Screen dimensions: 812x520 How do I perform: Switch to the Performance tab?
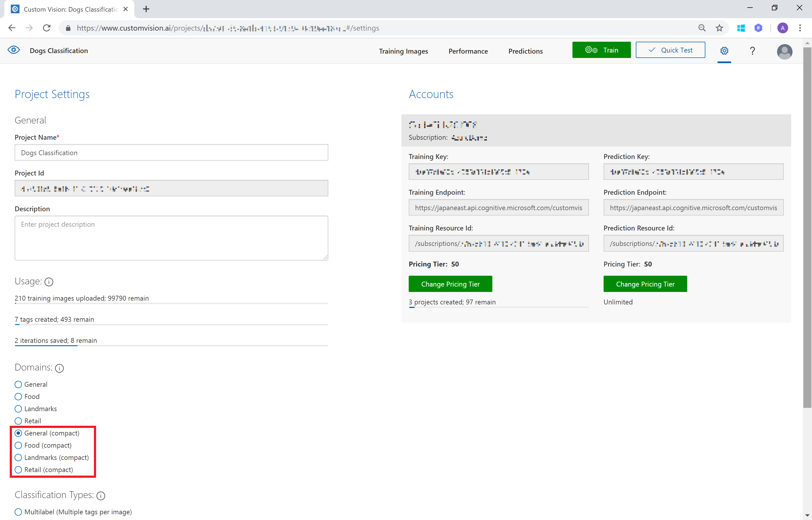pos(468,51)
